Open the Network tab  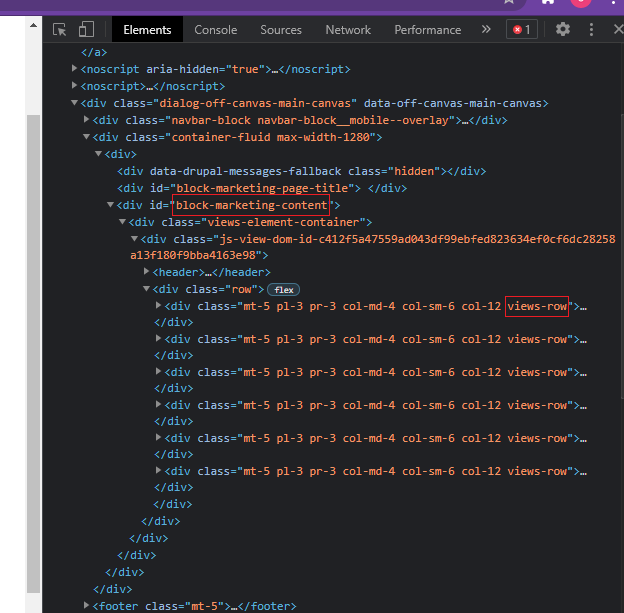point(348,30)
